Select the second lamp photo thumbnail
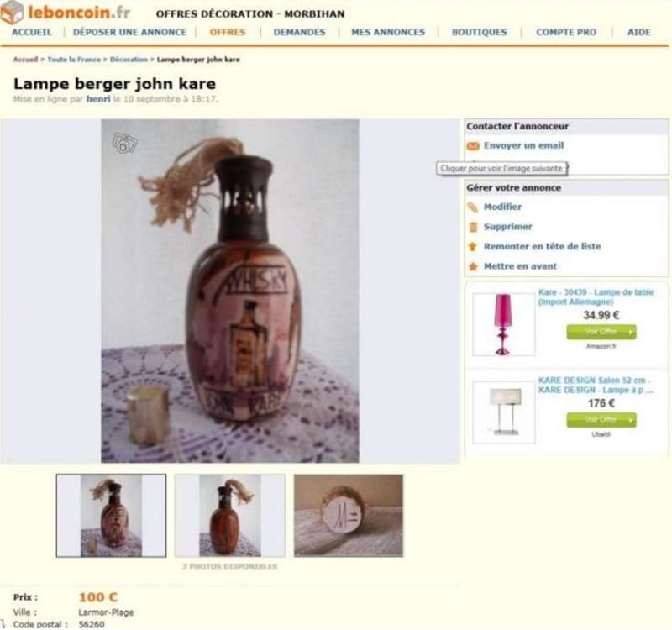 click(x=229, y=516)
